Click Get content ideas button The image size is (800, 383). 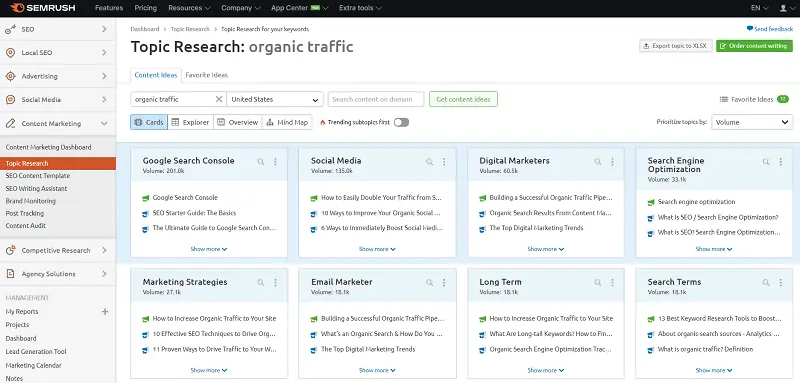(x=463, y=99)
